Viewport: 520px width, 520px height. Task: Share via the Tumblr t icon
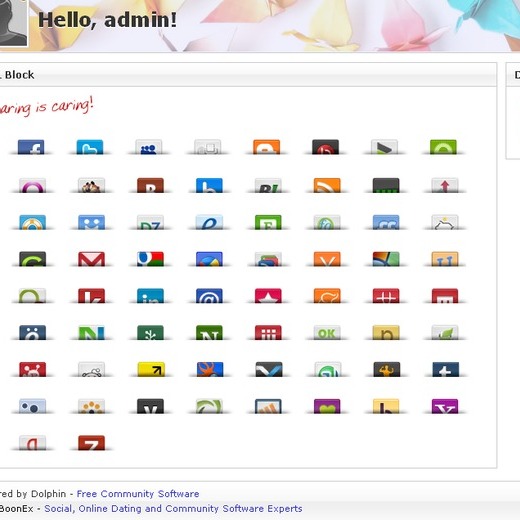pos(446,370)
